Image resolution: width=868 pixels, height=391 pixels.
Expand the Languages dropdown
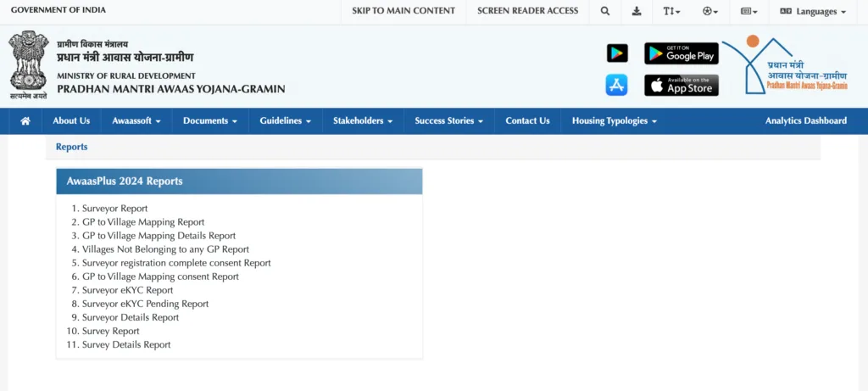[813, 11]
